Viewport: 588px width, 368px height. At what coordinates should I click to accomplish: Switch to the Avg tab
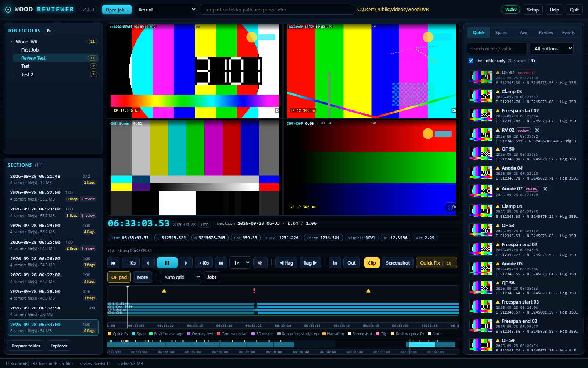(524, 33)
